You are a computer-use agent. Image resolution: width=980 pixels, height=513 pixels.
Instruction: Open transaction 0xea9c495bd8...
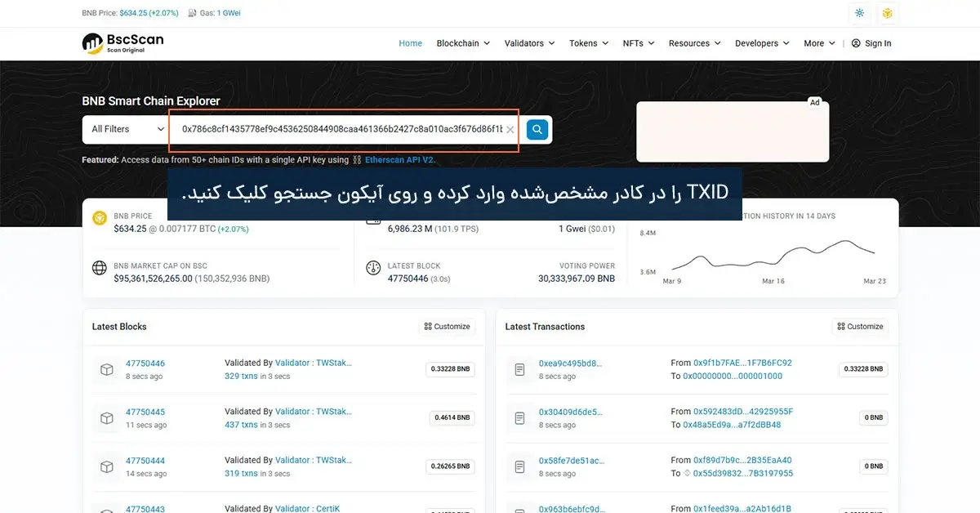coord(570,364)
